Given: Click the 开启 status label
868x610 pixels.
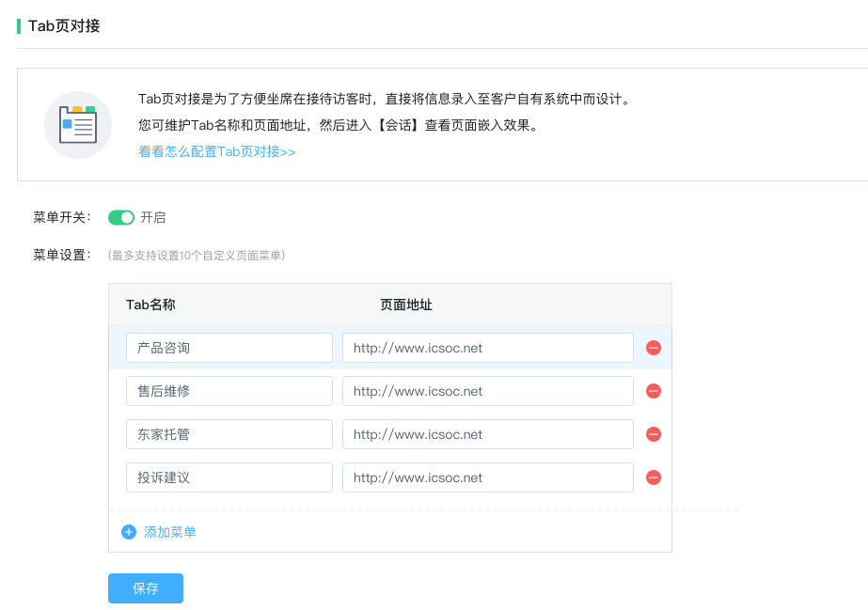Looking at the screenshot, I should coord(153,217).
